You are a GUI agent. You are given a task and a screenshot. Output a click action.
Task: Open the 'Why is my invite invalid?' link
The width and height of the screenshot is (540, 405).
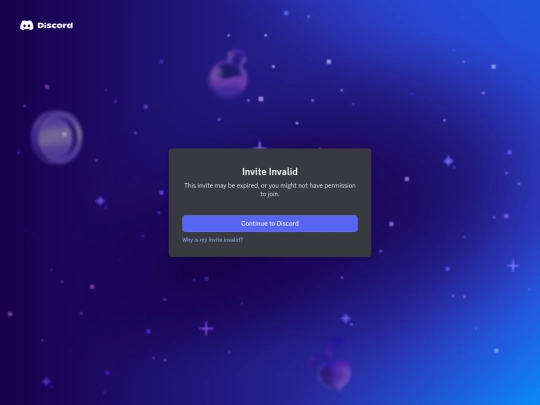tap(212, 240)
